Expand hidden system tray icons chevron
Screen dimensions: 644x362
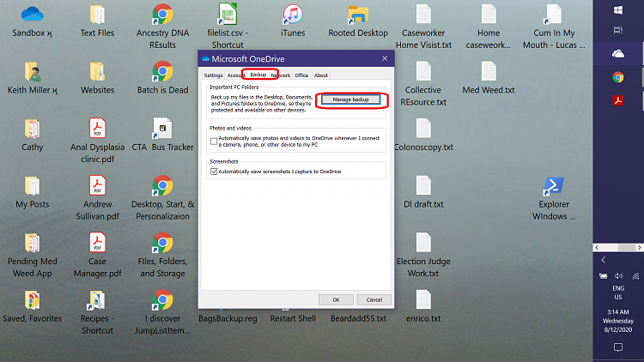click(x=603, y=259)
